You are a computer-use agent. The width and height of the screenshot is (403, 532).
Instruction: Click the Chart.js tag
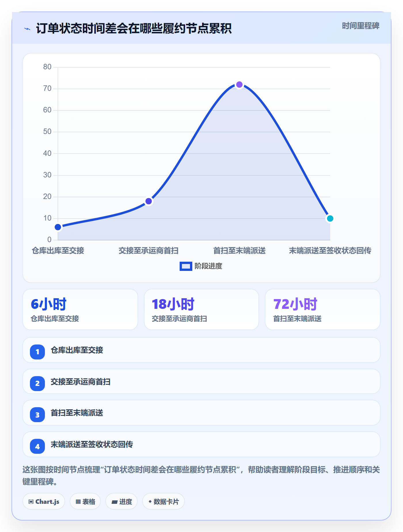click(44, 502)
